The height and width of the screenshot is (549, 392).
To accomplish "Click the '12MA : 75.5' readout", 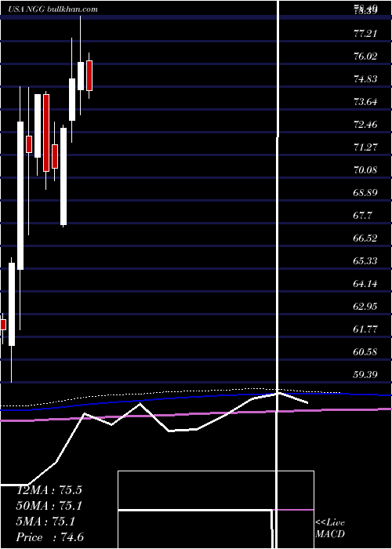I will coord(49,490).
